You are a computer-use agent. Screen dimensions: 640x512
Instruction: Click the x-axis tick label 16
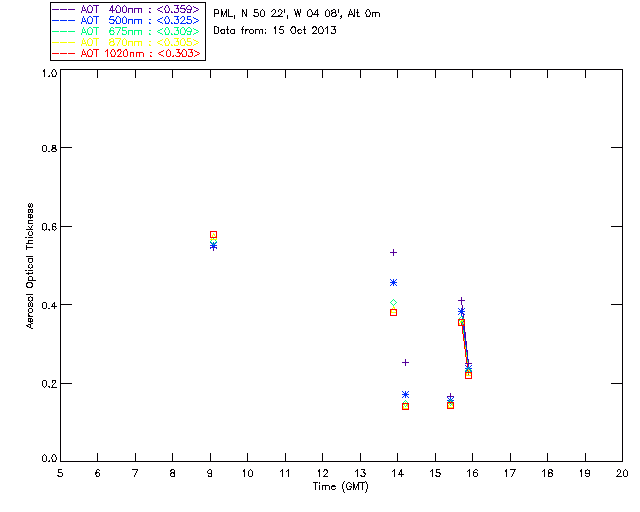pyautogui.click(x=473, y=473)
